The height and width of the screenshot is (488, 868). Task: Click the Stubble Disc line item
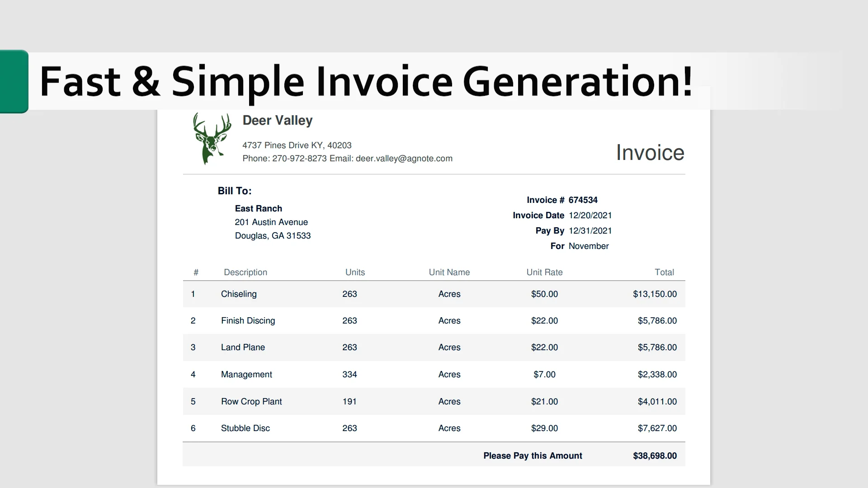(245, 428)
